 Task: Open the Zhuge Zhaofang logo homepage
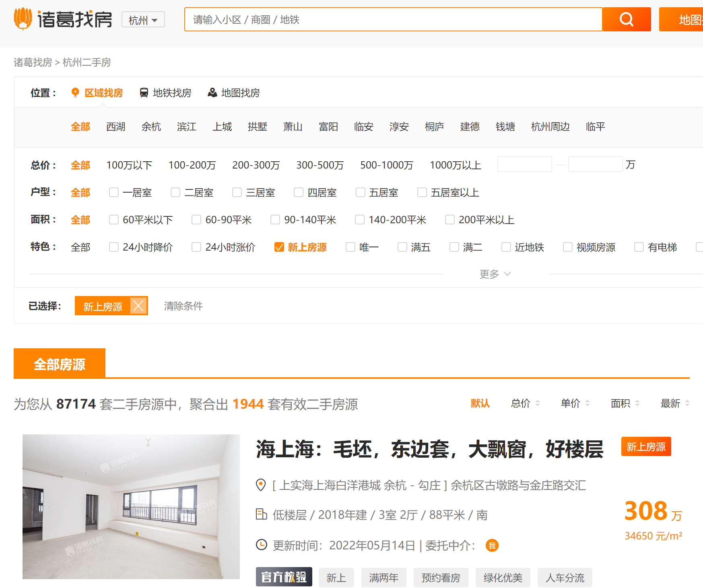click(x=63, y=19)
